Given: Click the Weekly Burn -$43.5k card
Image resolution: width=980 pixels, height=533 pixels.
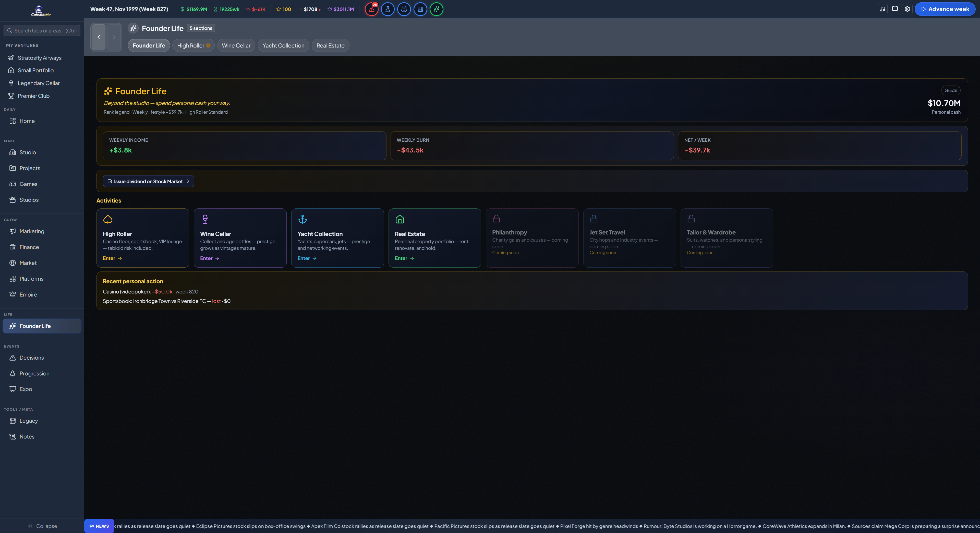Looking at the screenshot, I should click(532, 146).
